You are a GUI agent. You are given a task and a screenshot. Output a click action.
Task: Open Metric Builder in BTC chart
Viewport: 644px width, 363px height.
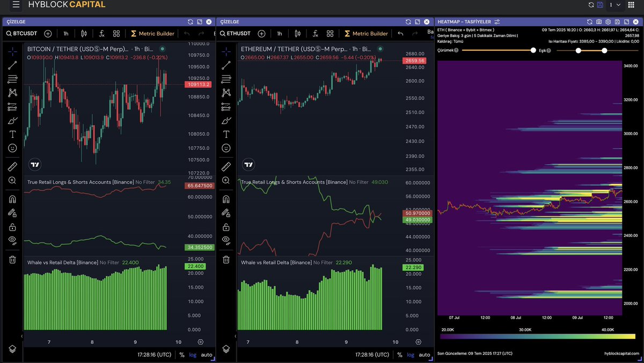point(153,33)
